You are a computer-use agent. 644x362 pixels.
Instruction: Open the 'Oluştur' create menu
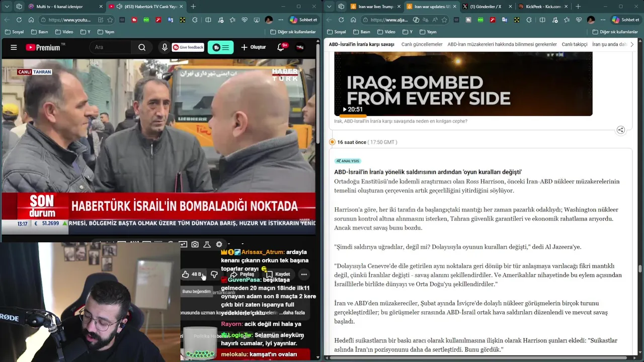click(x=253, y=47)
